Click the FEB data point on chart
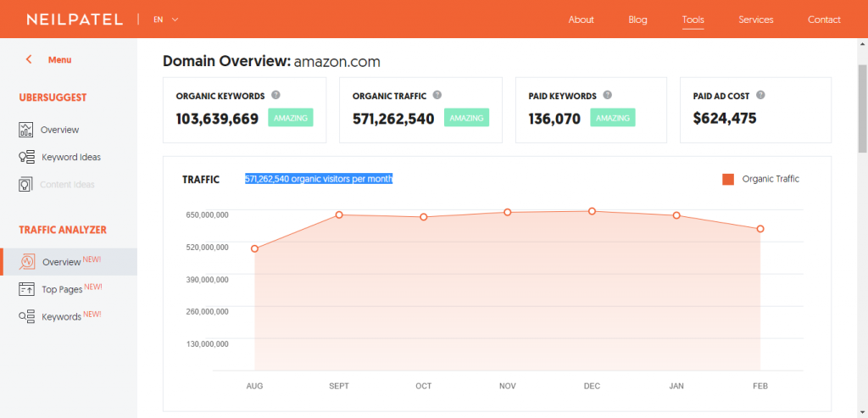This screenshot has width=868, height=418. pyautogui.click(x=760, y=229)
